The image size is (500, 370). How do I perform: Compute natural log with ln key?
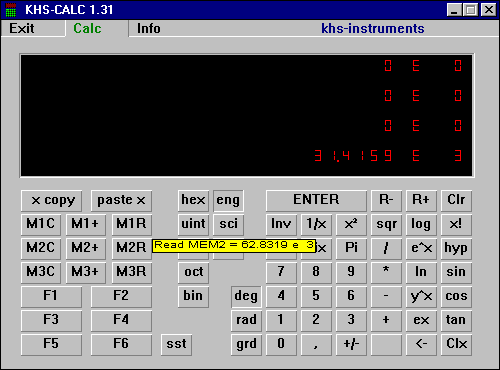(x=421, y=272)
